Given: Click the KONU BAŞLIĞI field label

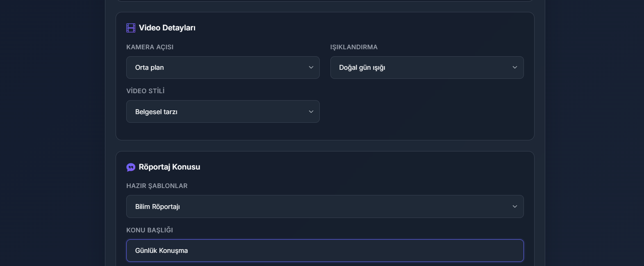Looking at the screenshot, I should click(150, 230).
